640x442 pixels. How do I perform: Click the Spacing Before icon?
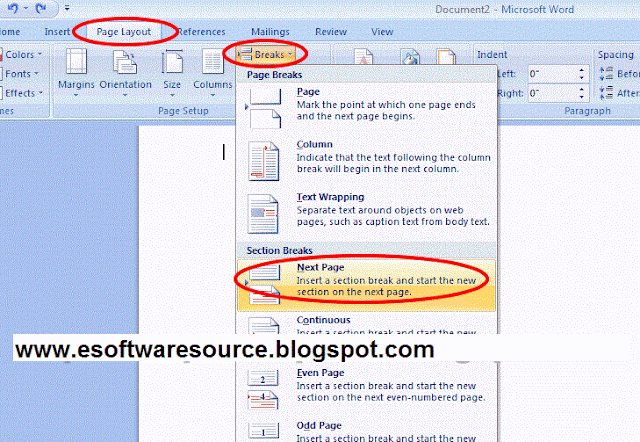click(x=606, y=73)
